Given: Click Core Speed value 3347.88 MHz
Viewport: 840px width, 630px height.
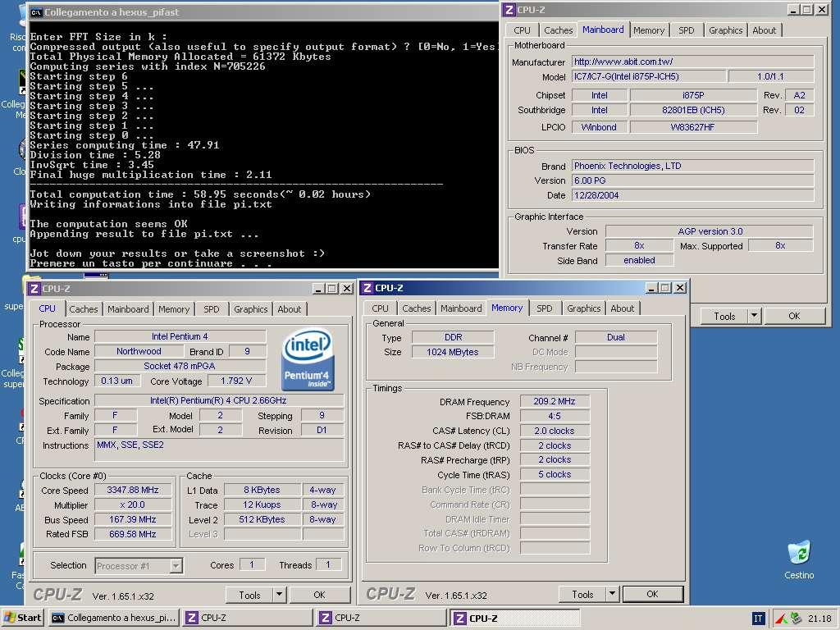Looking at the screenshot, I should click(133, 490).
